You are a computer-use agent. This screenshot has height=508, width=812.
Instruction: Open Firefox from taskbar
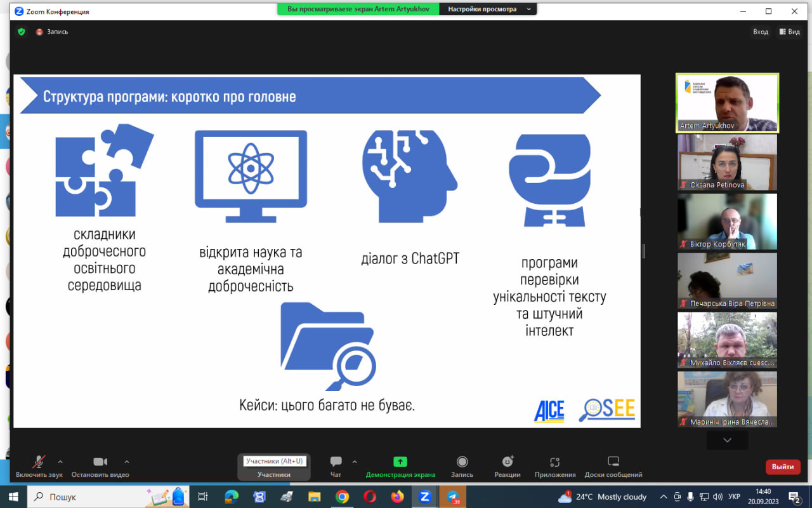pyautogui.click(x=397, y=497)
